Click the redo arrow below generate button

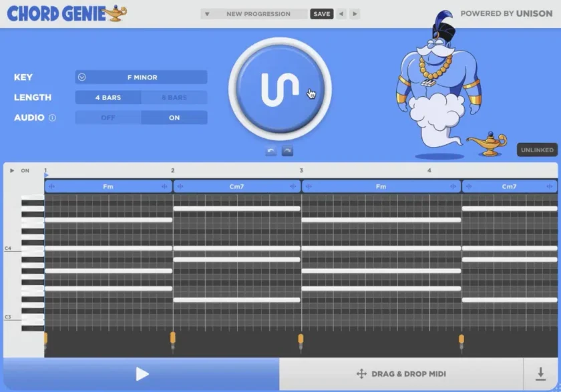tap(287, 152)
